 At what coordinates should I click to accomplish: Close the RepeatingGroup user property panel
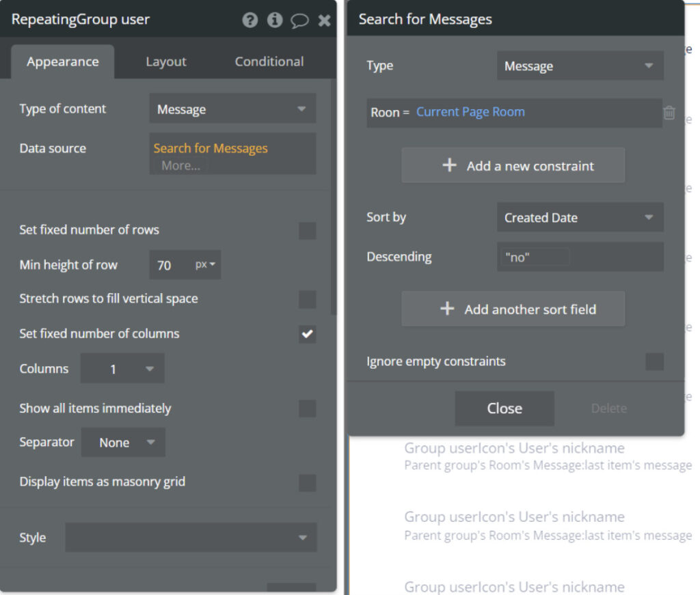pos(324,20)
